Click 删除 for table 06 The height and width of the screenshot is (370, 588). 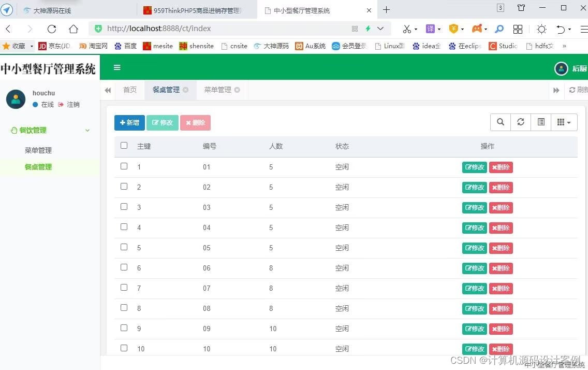(x=501, y=268)
